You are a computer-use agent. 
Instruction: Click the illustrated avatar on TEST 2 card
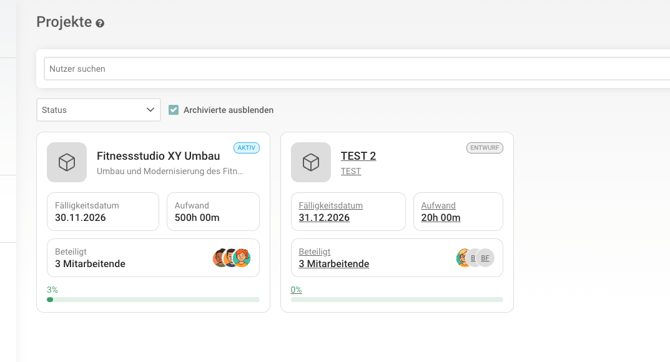(462, 258)
